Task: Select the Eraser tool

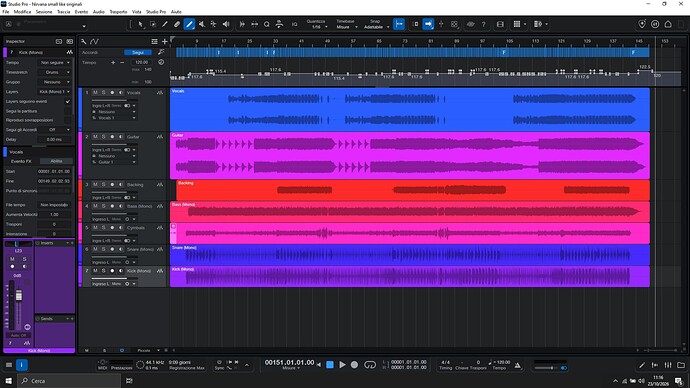Action: tap(177, 24)
